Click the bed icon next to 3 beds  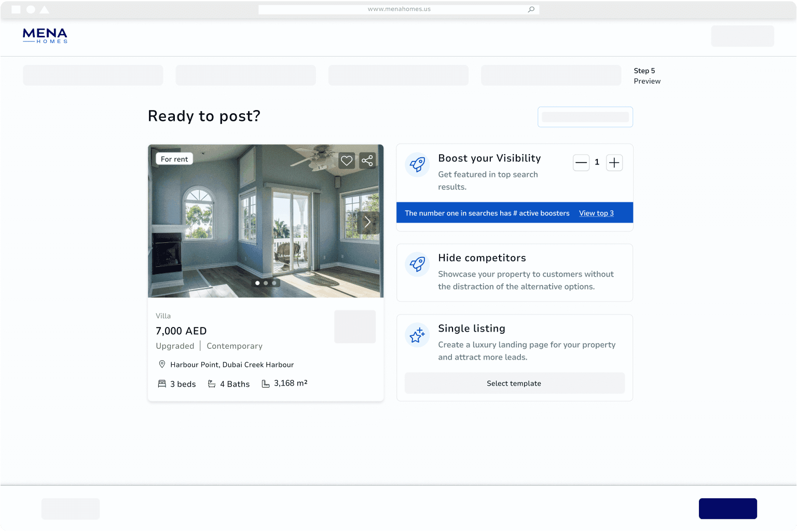point(162,384)
